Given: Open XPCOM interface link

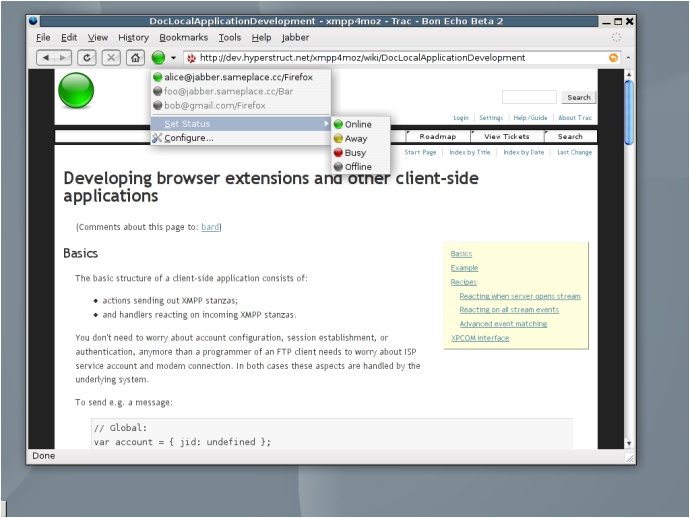Looking at the screenshot, I should tap(480, 338).
